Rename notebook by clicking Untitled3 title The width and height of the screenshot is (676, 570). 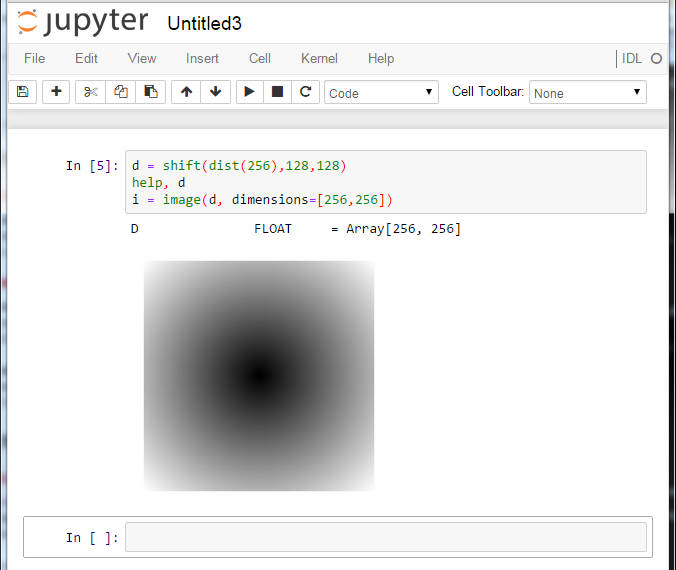coord(204,23)
